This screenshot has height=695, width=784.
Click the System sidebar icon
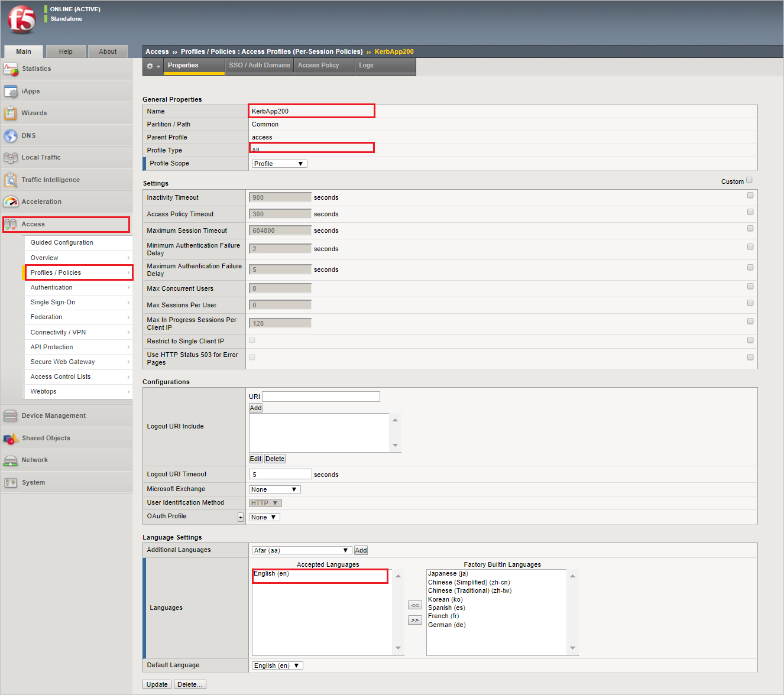click(x=11, y=483)
